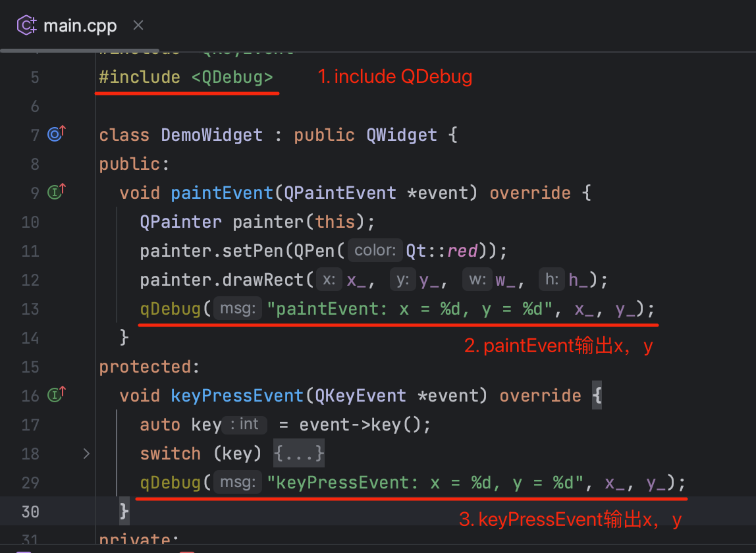Place the cursor on #include <QDebug>
This screenshot has width=756, height=553.
186,77
